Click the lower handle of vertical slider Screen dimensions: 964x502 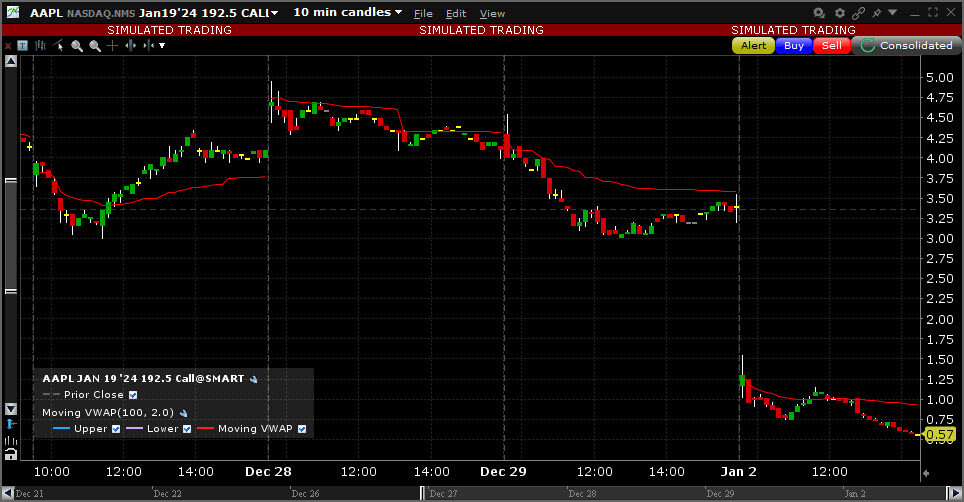coord(11,291)
